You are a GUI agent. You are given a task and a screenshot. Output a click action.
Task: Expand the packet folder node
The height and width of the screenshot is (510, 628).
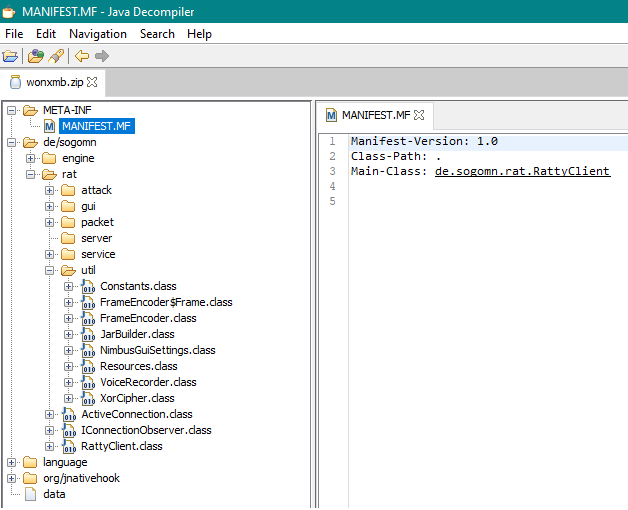49,222
